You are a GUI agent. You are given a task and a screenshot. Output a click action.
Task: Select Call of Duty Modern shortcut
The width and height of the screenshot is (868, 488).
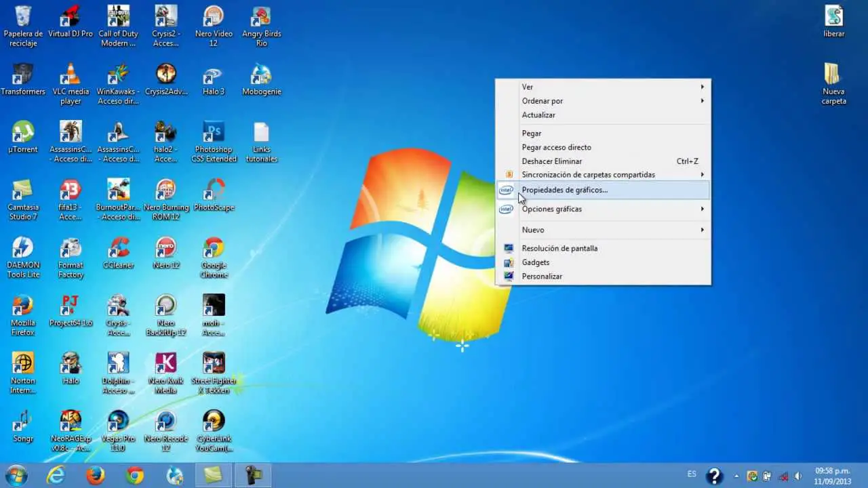pos(119,26)
